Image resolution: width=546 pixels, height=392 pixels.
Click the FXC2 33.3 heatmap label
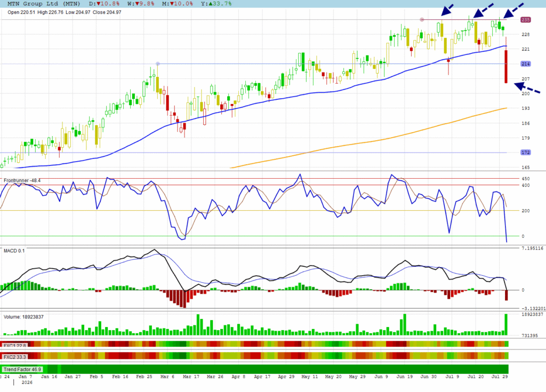point(14,357)
